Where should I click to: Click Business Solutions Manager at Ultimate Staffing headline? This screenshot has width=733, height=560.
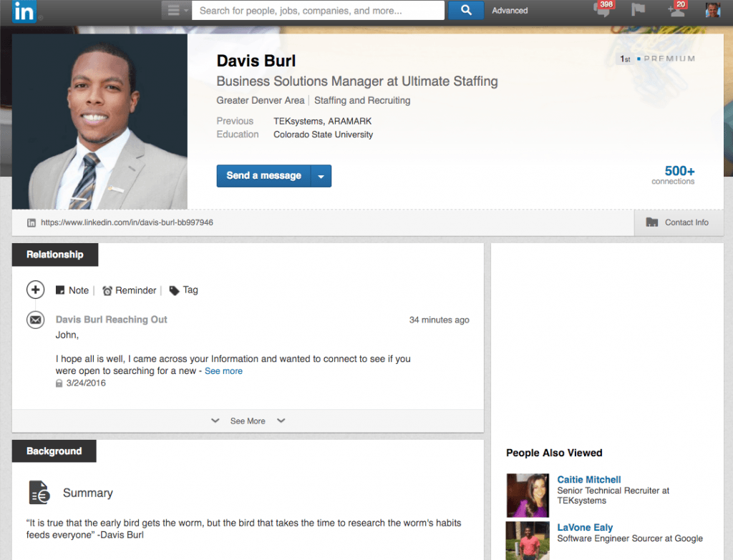pyautogui.click(x=357, y=82)
